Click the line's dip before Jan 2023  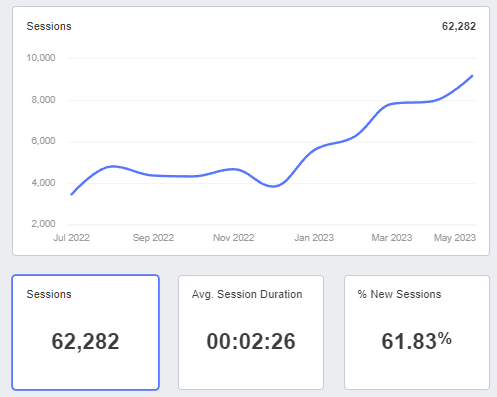point(274,186)
